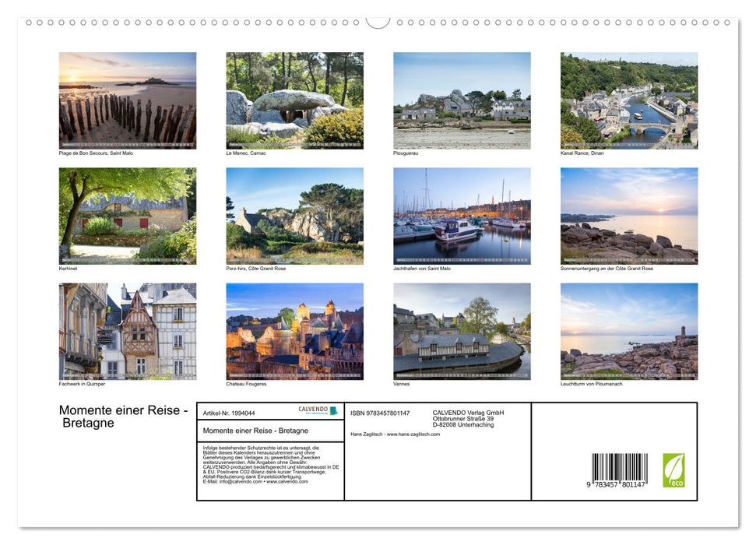The image size is (756, 545).
Task: Open the Le Menec, Carnac photo
Action: pyautogui.click(x=294, y=100)
